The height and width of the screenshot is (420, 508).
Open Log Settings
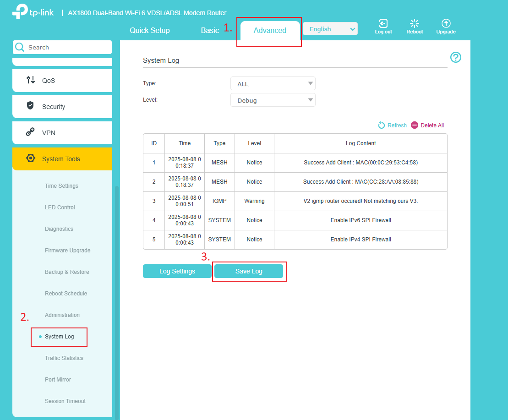pyautogui.click(x=177, y=271)
